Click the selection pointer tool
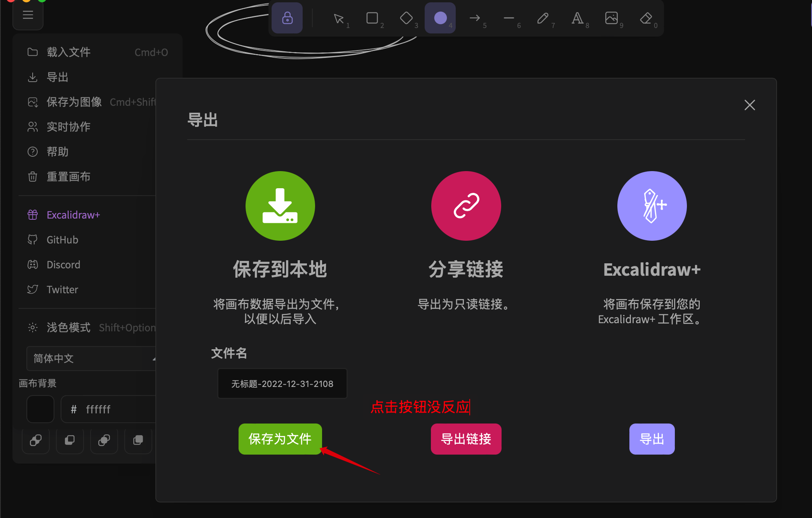This screenshot has width=812, height=518. click(339, 18)
